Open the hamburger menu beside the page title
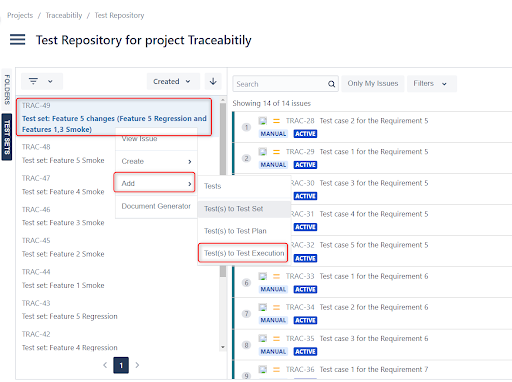 point(17,40)
